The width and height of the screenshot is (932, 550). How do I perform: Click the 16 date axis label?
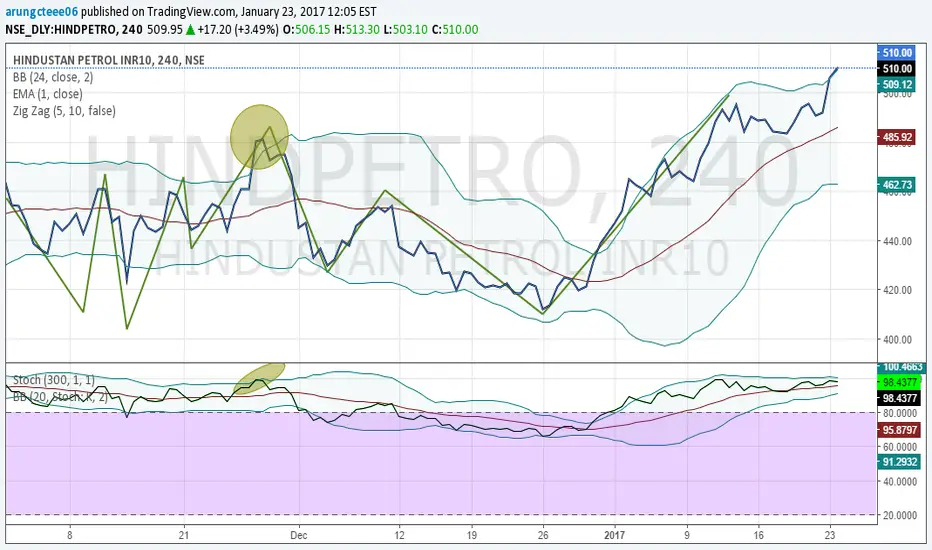(758, 535)
